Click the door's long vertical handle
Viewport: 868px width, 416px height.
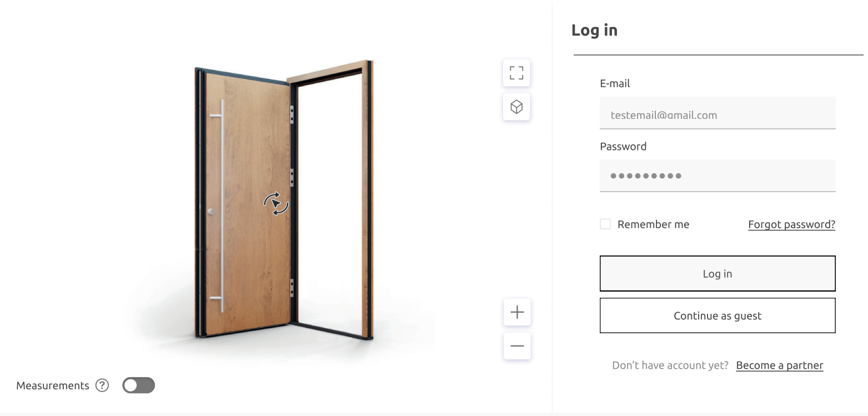(221, 206)
